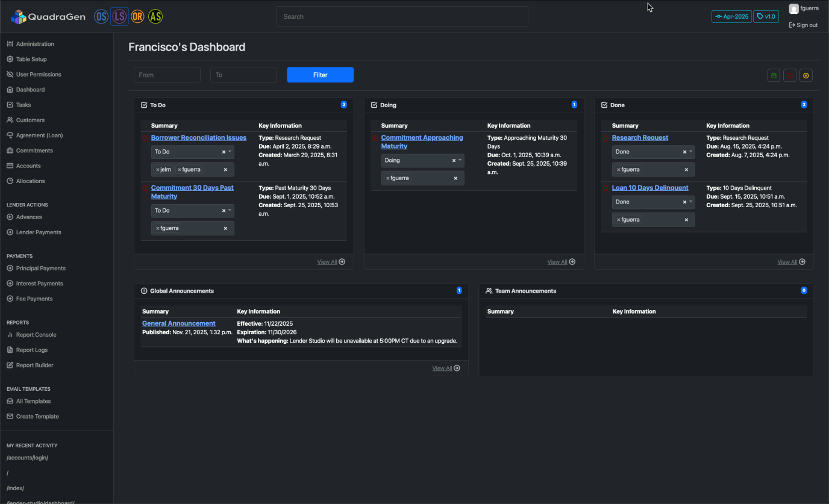
Task: Open assignee field of Commitment 30 Days Past Maturity
Action: click(x=193, y=228)
